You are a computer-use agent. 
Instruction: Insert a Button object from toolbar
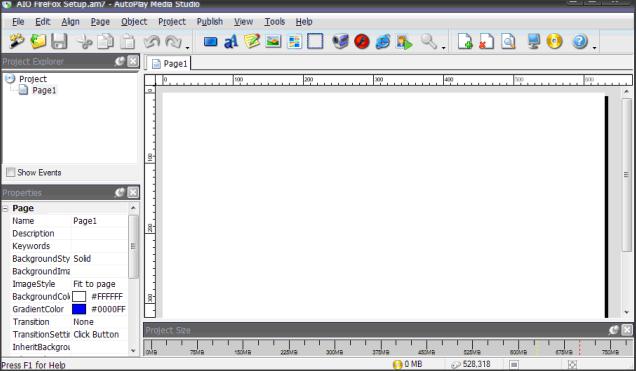[211, 41]
